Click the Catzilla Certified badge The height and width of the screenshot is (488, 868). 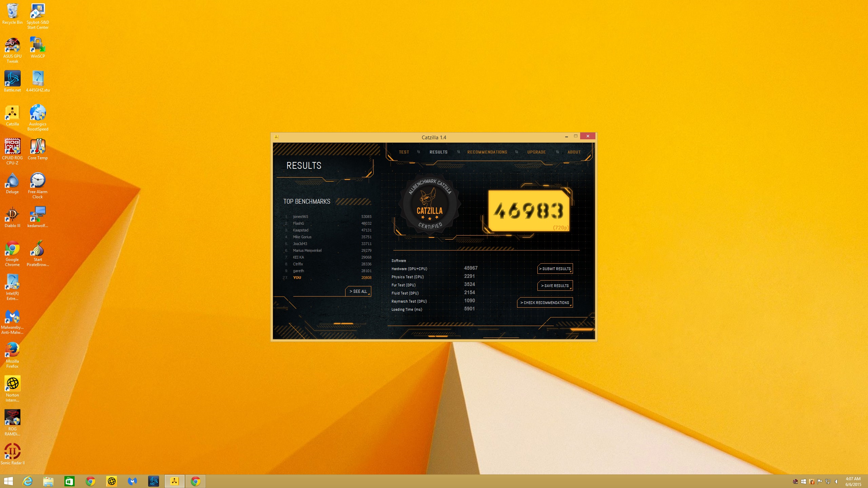[430, 205]
